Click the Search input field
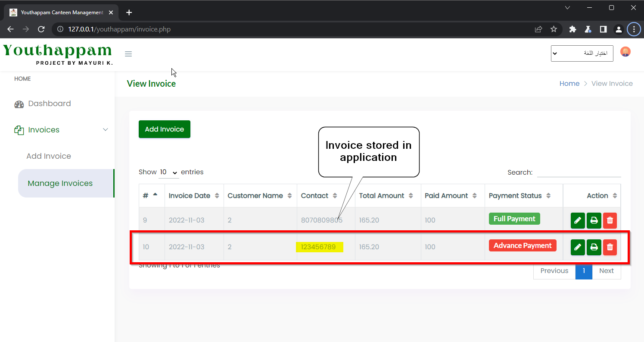This screenshot has height=342, width=644. [x=579, y=172]
